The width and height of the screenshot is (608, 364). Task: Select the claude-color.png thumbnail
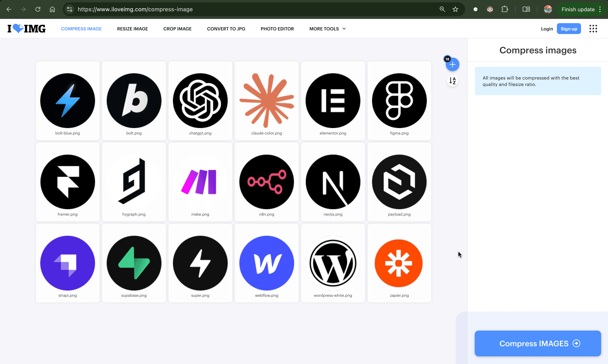click(266, 101)
